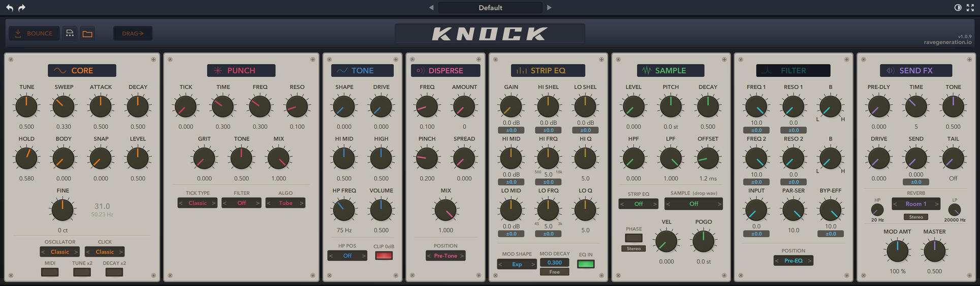
Task: Toggle the SEND FX module header
Action: point(916,70)
